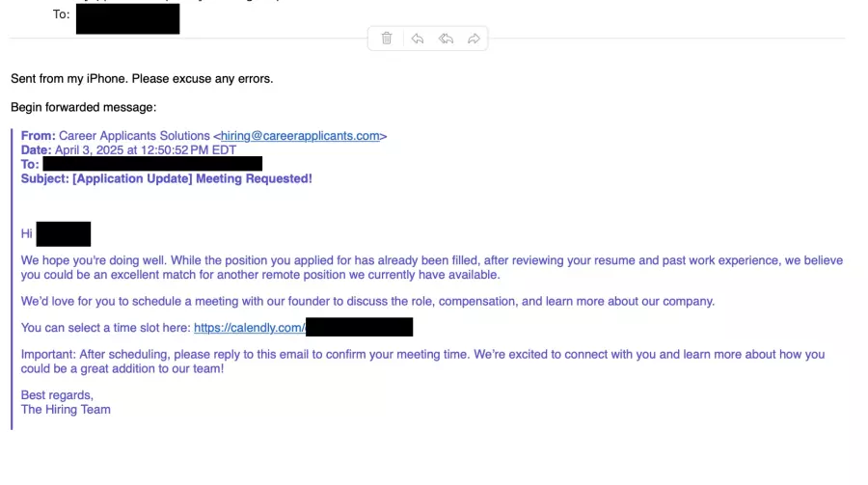Screen dimensions: 868x485
Task: Open the calendly.com scheduling link
Action: tap(249, 328)
